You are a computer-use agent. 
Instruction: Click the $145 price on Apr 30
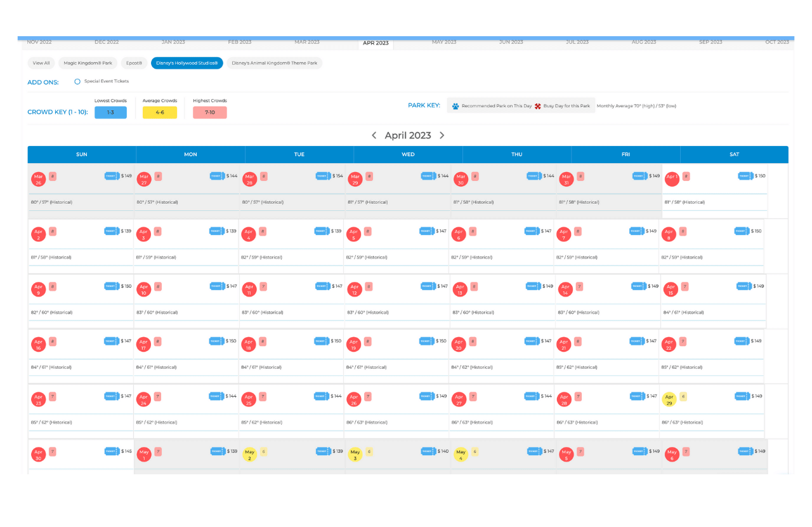click(126, 451)
